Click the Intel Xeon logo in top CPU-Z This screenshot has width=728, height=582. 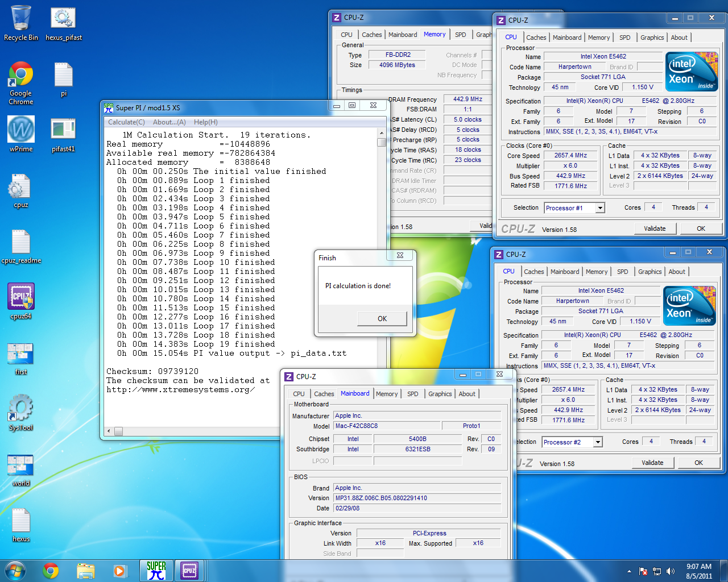click(x=692, y=72)
